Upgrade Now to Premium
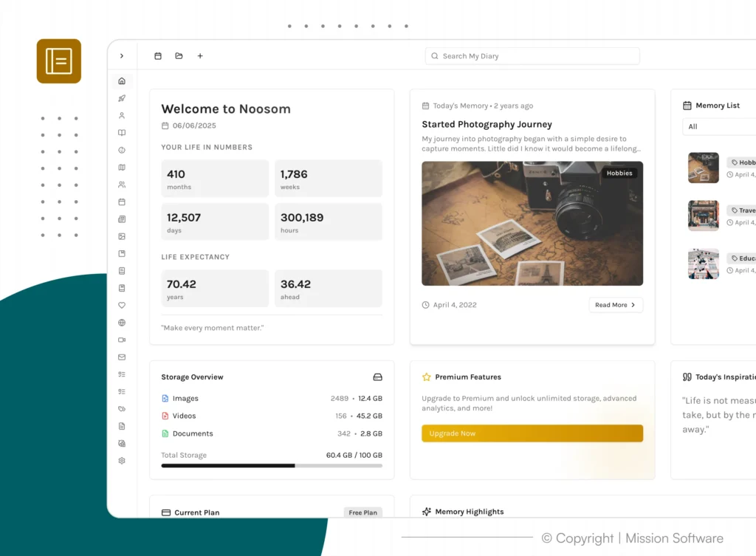This screenshot has width=756, height=556. [x=532, y=433]
